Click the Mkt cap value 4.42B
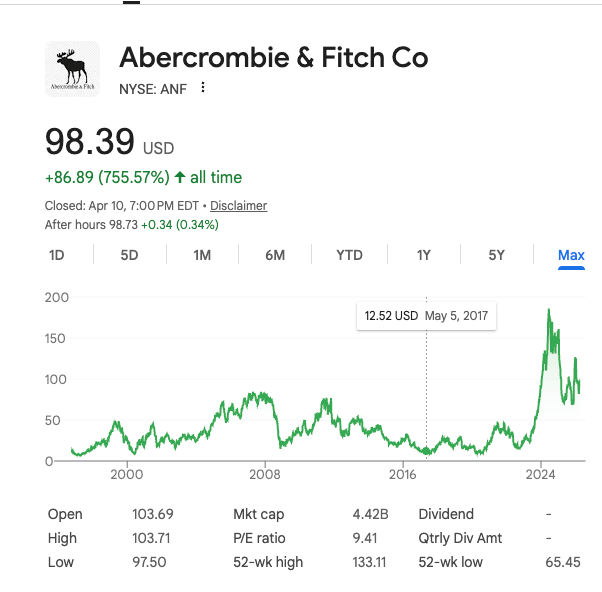Viewport: 602px width, 592px height. coord(370,514)
